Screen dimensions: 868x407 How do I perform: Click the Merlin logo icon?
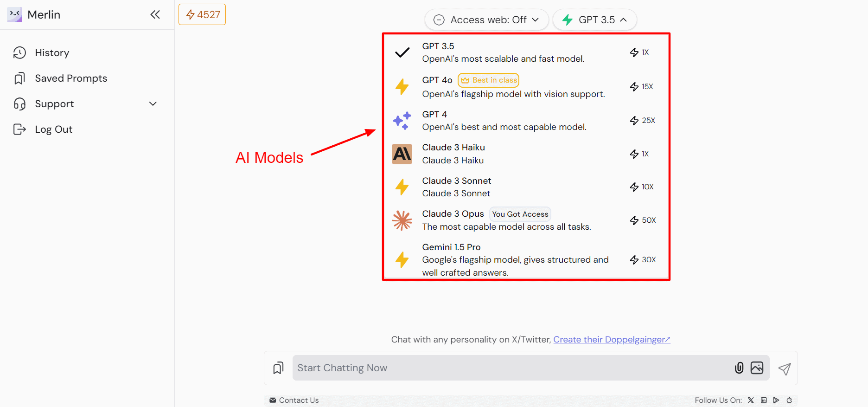coord(15,15)
